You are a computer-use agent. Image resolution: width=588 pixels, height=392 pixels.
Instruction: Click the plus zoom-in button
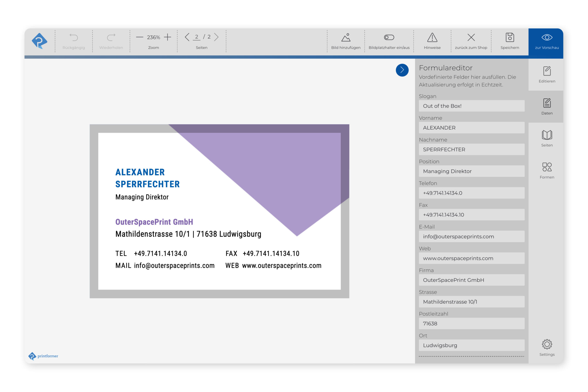pos(167,37)
